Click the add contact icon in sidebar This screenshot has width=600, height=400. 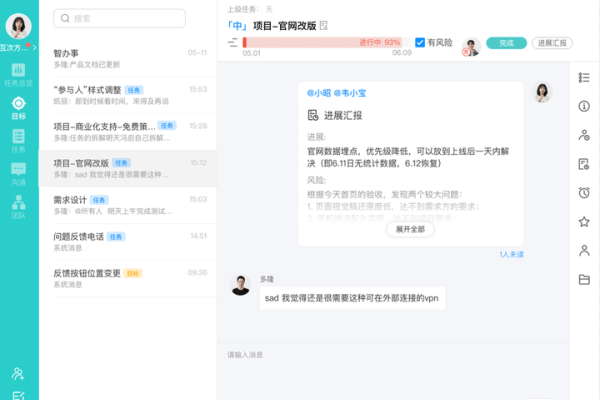point(18,374)
